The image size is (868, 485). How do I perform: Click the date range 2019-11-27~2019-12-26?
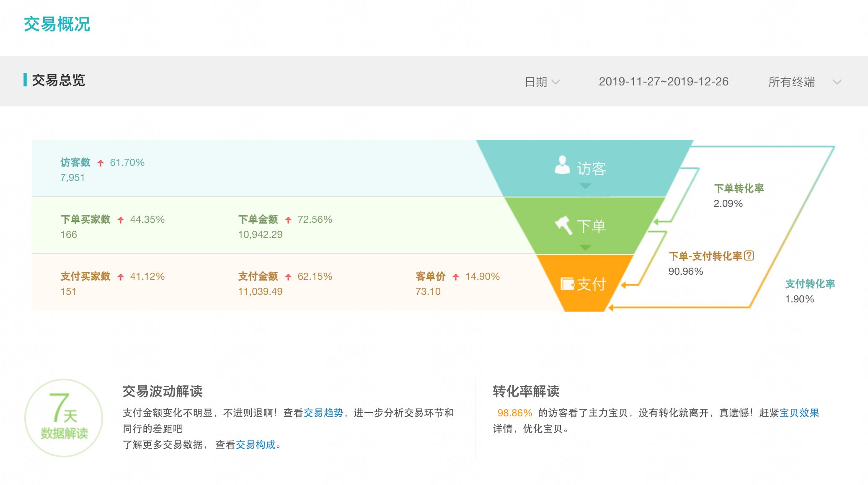point(663,82)
